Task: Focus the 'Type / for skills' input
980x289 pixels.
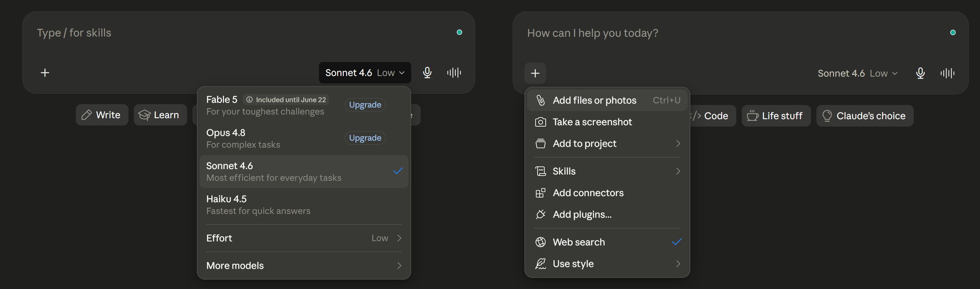Action: 243,33
